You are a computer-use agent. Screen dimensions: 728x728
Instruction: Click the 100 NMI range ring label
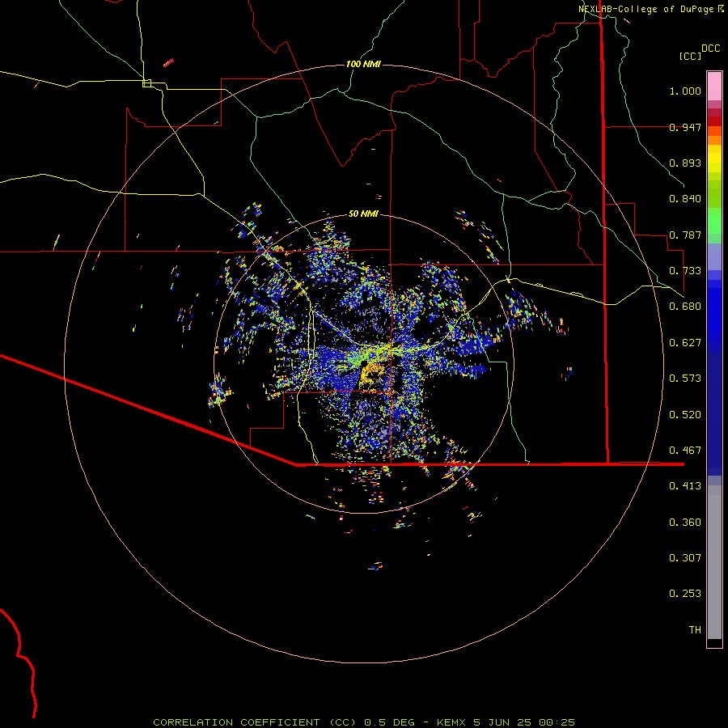[363, 64]
